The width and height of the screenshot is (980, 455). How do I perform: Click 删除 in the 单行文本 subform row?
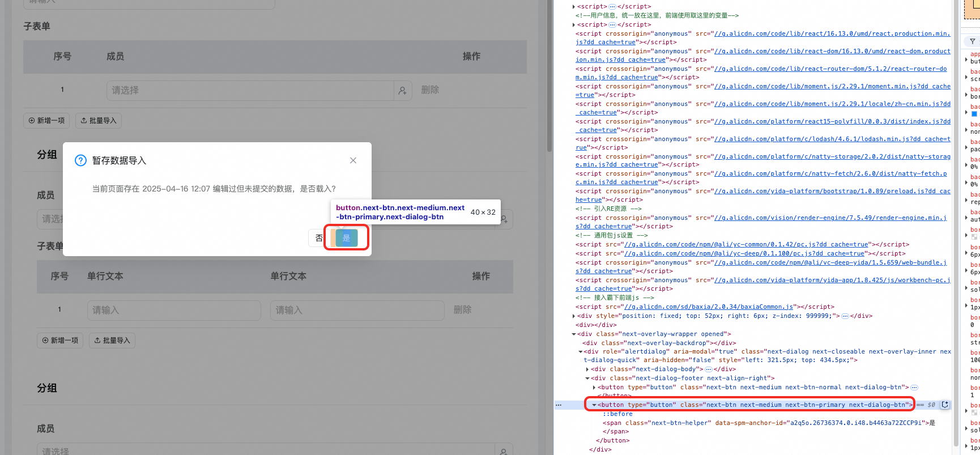pos(462,310)
